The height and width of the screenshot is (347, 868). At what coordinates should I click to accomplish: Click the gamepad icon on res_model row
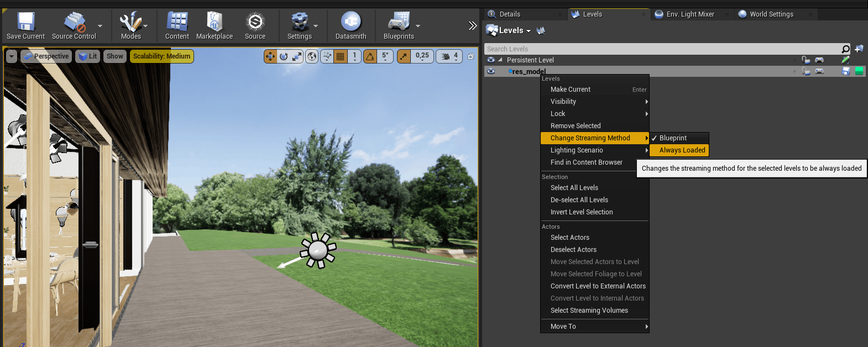pos(819,71)
